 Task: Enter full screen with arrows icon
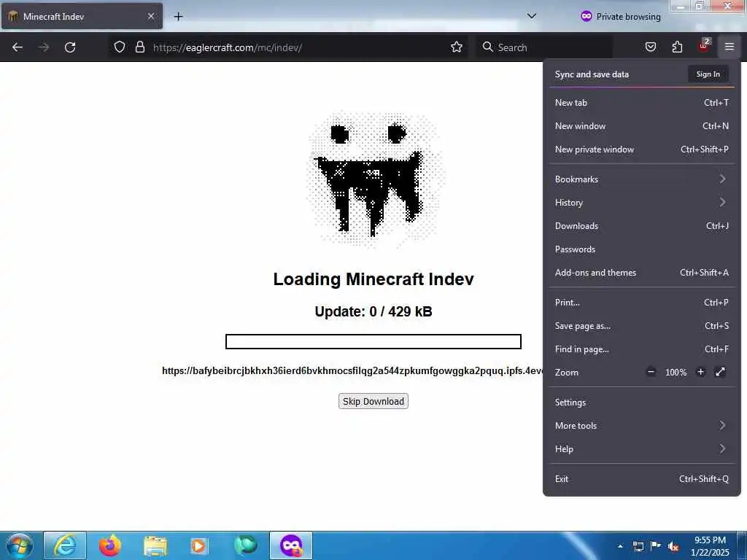tap(720, 372)
